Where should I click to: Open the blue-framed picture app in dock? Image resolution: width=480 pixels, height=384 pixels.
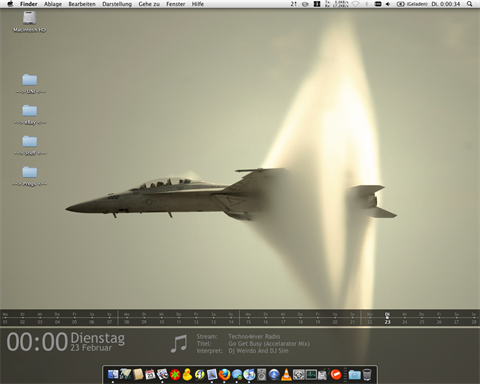[x=212, y=375]
